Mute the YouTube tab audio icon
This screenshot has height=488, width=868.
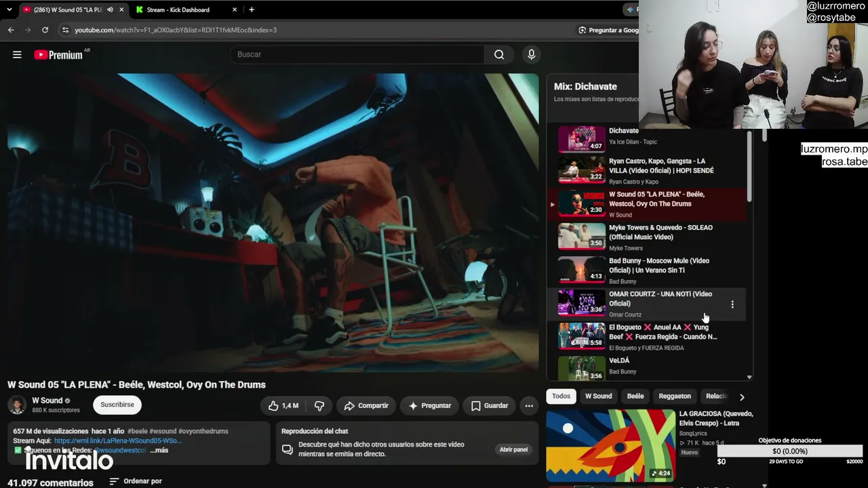click(110, 9)
